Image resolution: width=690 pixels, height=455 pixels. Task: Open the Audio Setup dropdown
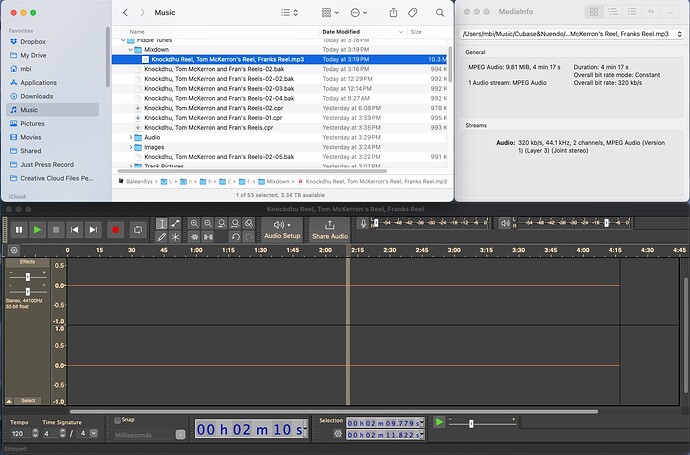point(282,230)
